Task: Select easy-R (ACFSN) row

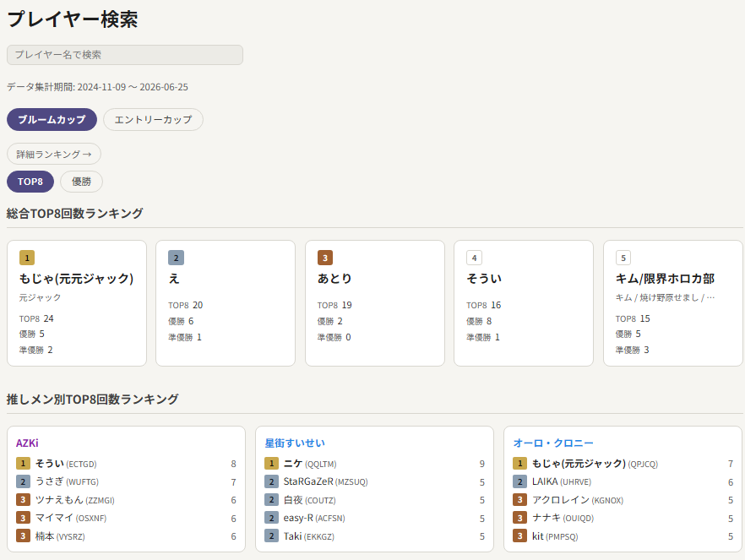Action: click(374, 518)
